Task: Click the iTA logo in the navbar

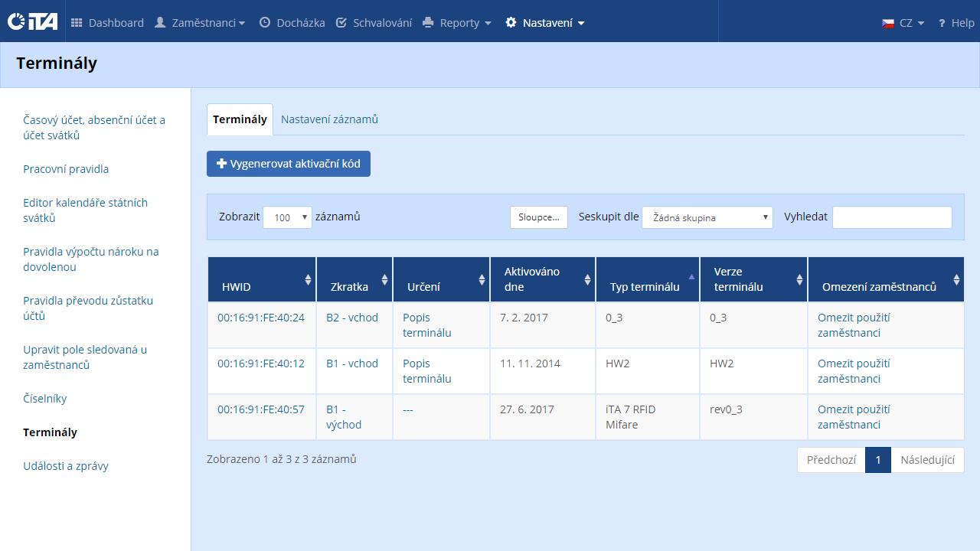Action: coord(32,22)
